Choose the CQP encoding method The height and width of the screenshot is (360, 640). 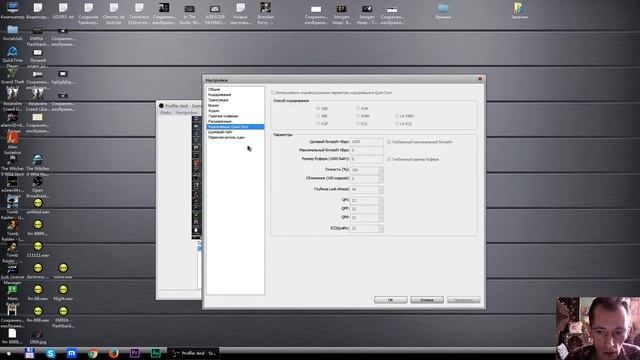pyautogui.click(x=318, y=123)
